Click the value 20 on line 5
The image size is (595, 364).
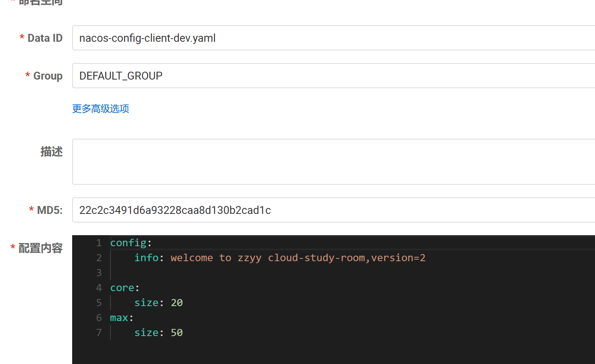point(177,303)
